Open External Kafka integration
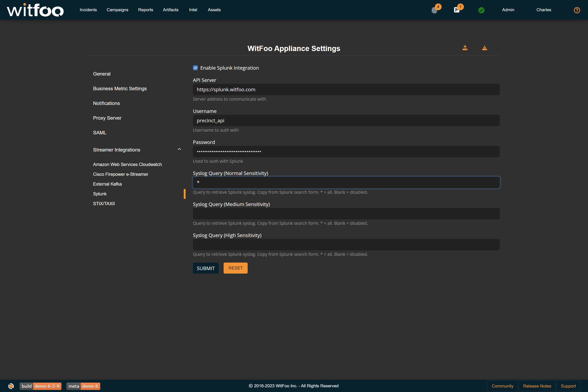The height and width of the screenshot is (392, 588). tap(107, 184)
